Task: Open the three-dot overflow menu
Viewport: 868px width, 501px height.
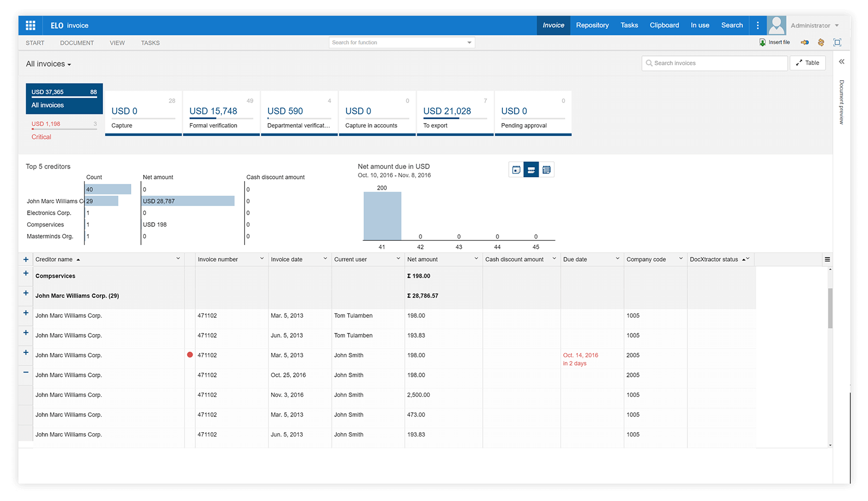Action: (x=758, y=25)
